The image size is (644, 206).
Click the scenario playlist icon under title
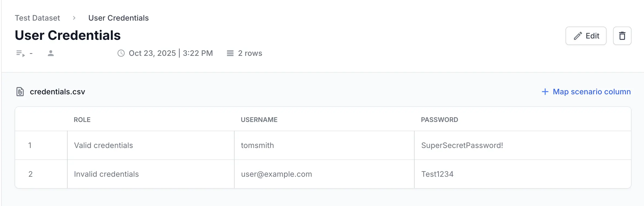pyautogui.click(x=20, y=53)
